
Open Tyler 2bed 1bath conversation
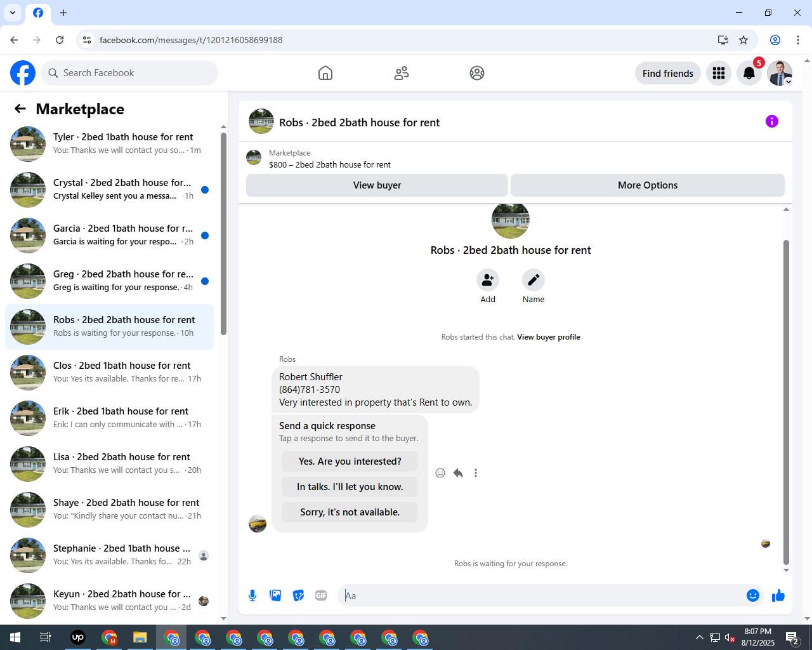click(x=109, y=144)
